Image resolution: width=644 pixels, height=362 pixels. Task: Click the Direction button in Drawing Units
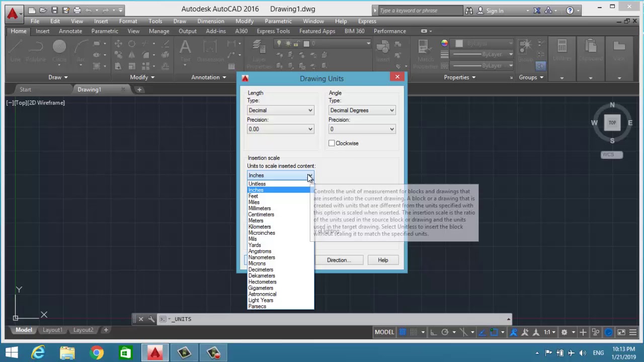339,260
